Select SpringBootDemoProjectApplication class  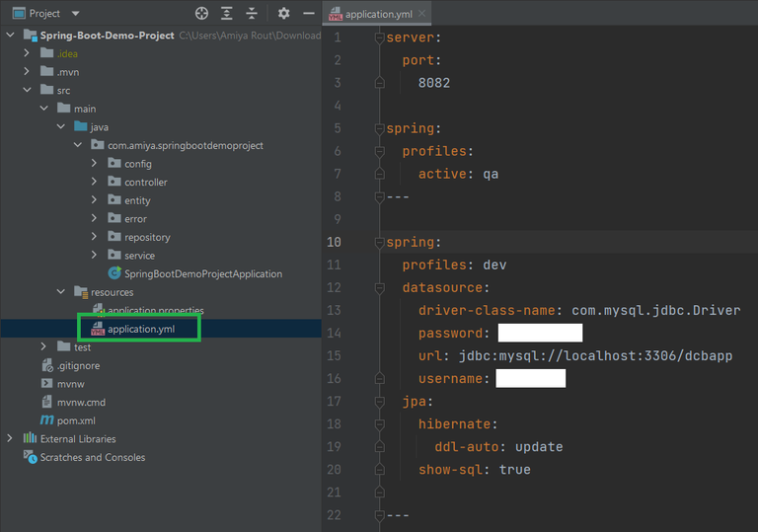(x=202, y=273)
